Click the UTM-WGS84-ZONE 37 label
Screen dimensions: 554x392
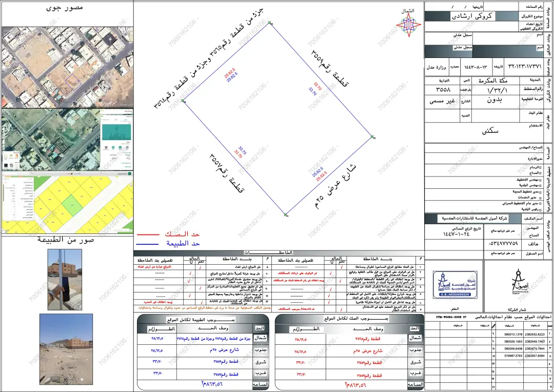coord(451,317)
